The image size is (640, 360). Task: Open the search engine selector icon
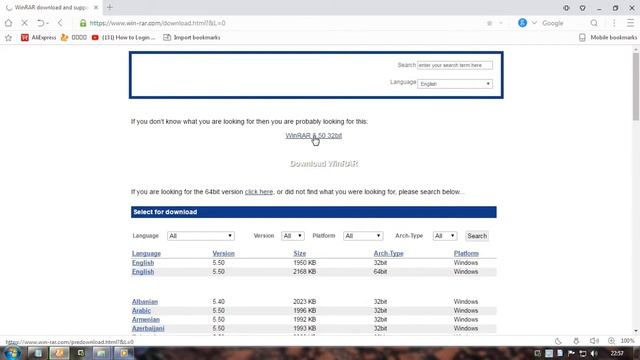(522, 23)
